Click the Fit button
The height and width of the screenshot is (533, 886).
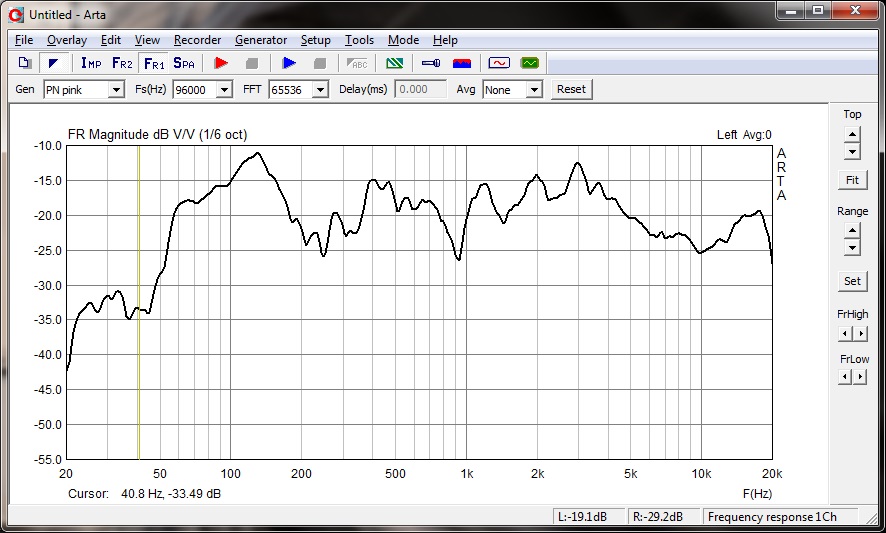(852, 180)
